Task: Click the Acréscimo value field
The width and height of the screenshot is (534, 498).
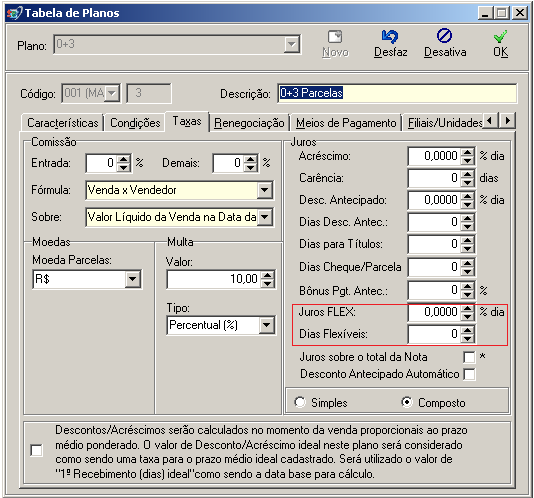Action: click(x=435, y=156)
